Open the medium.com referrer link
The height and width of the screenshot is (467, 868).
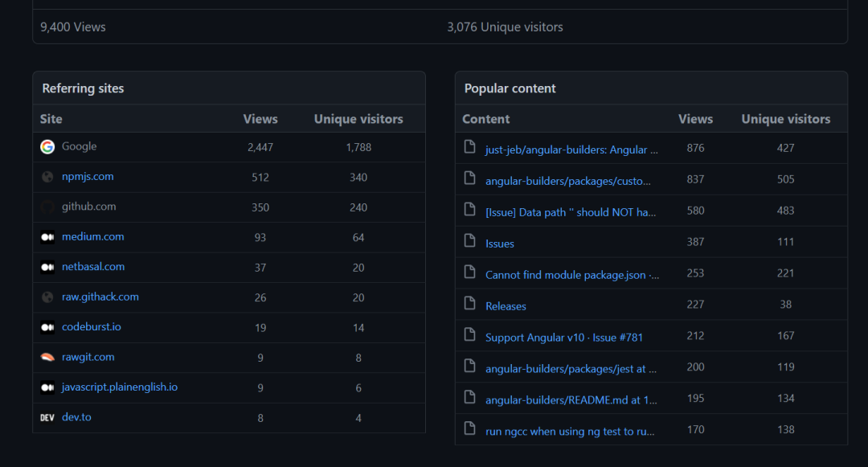[x=93, y=237]
